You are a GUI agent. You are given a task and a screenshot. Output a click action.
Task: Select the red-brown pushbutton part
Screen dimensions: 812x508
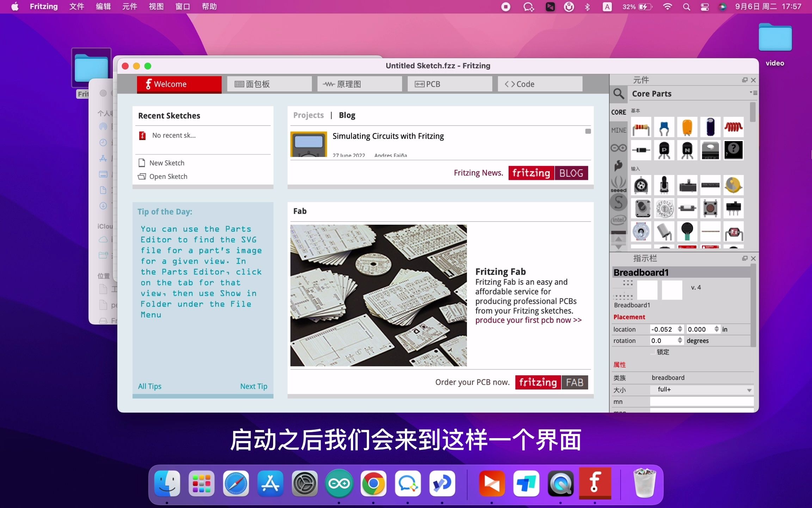(x=710, y=208)
